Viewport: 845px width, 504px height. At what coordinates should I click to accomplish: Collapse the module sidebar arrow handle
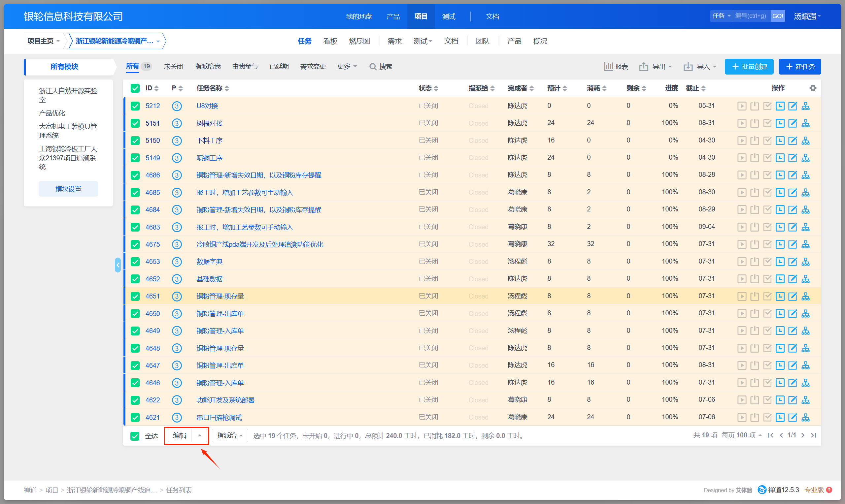click(118, 265)
